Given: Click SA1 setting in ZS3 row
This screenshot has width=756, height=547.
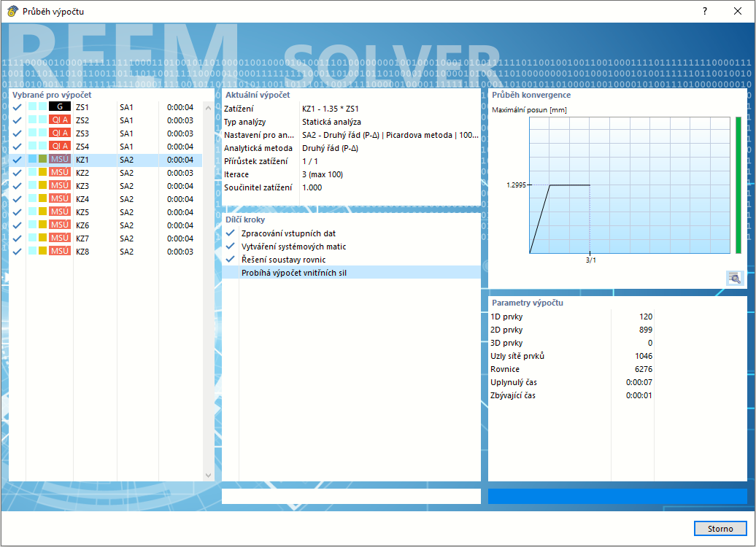Looking at the screenshot, I should pos(126,133).
